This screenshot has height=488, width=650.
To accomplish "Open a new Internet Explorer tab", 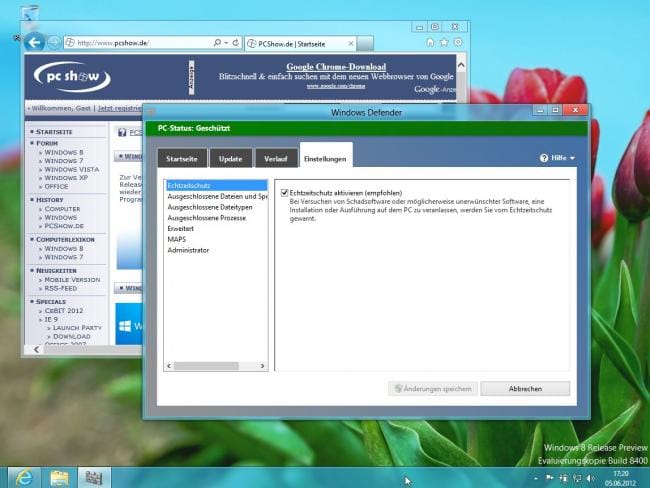I will pyautogui.click(x=365, y=44).
